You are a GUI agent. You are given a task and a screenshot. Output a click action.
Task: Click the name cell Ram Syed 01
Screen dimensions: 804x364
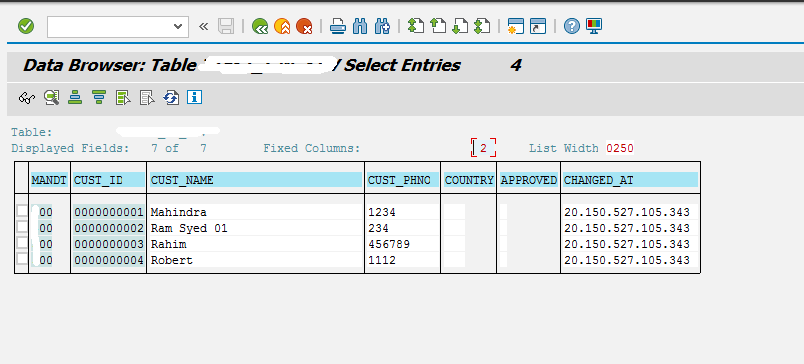pyautogui.click(x=255, y=228)
